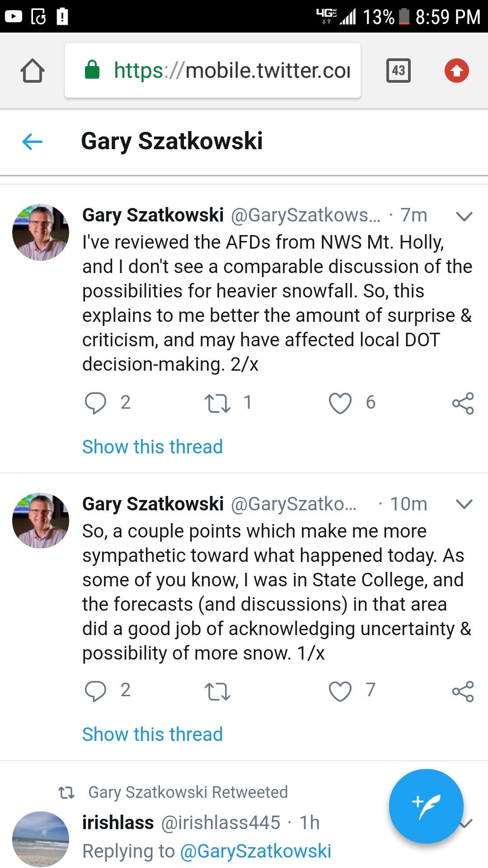Image resolution: width=488 pixels, height=868 pixels.
Task: Open irishlass profile avatar
Action: [41, 839]
